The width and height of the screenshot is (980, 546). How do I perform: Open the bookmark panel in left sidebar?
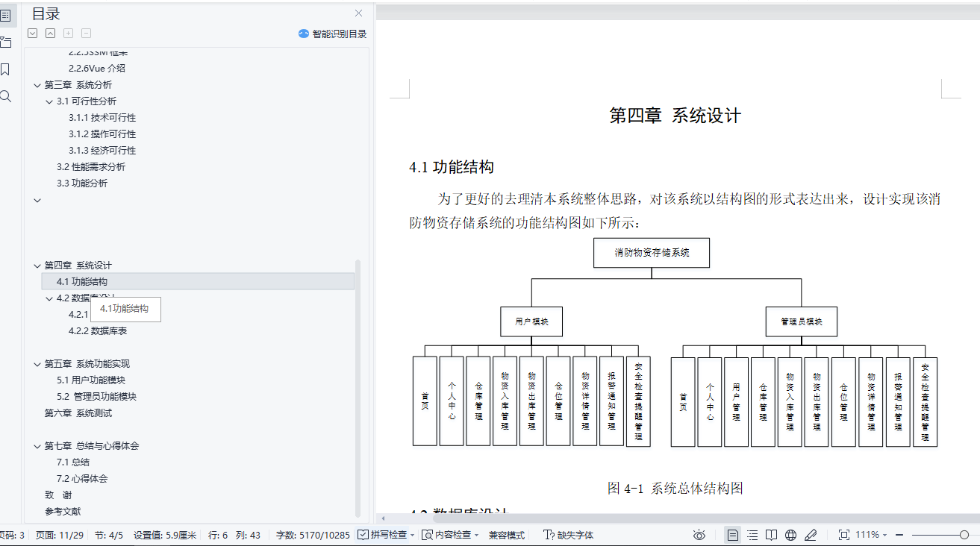coord(5,69)
